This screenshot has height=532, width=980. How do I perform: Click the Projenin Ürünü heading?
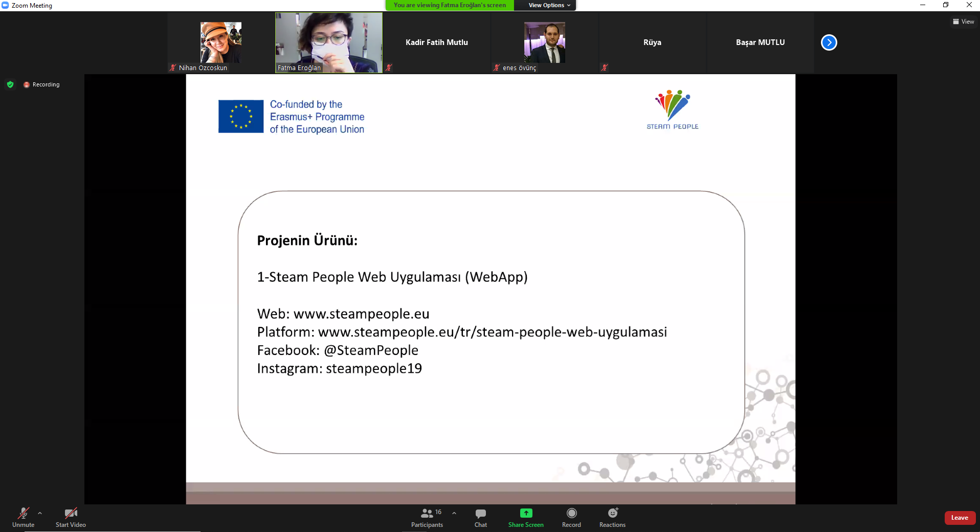307,240
